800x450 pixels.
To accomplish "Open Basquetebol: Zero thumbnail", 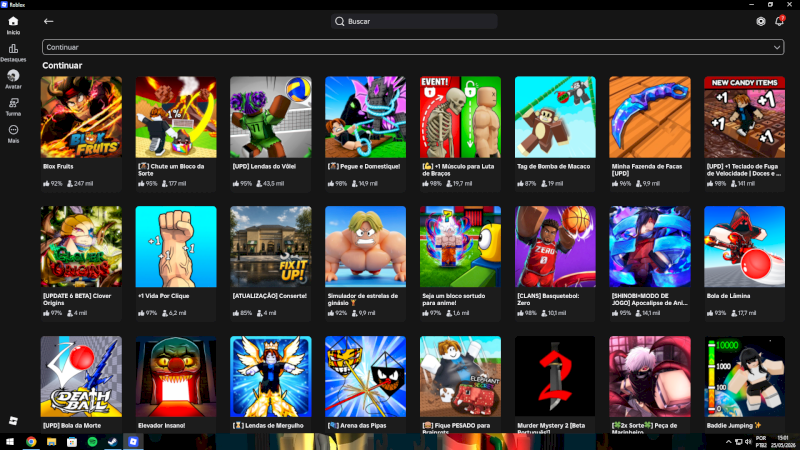I will (555, 246).
